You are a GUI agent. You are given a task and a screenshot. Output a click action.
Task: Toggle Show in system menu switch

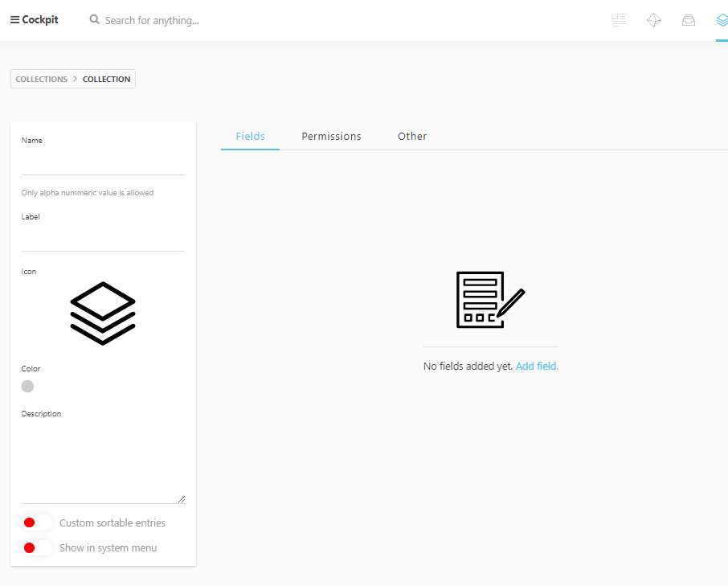[37, 547]
